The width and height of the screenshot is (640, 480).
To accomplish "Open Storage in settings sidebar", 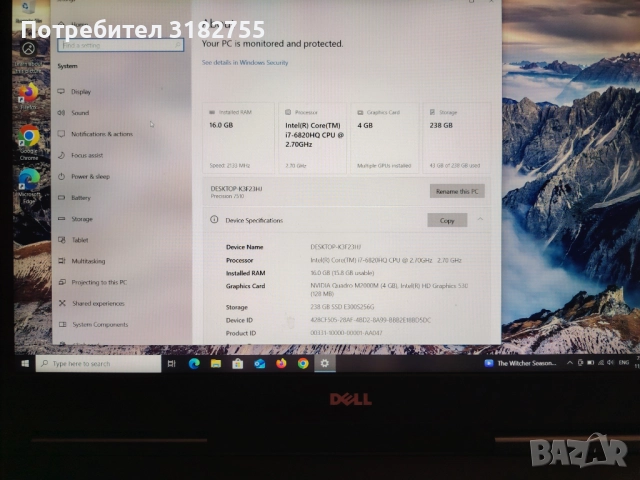I will pos(82,219).
